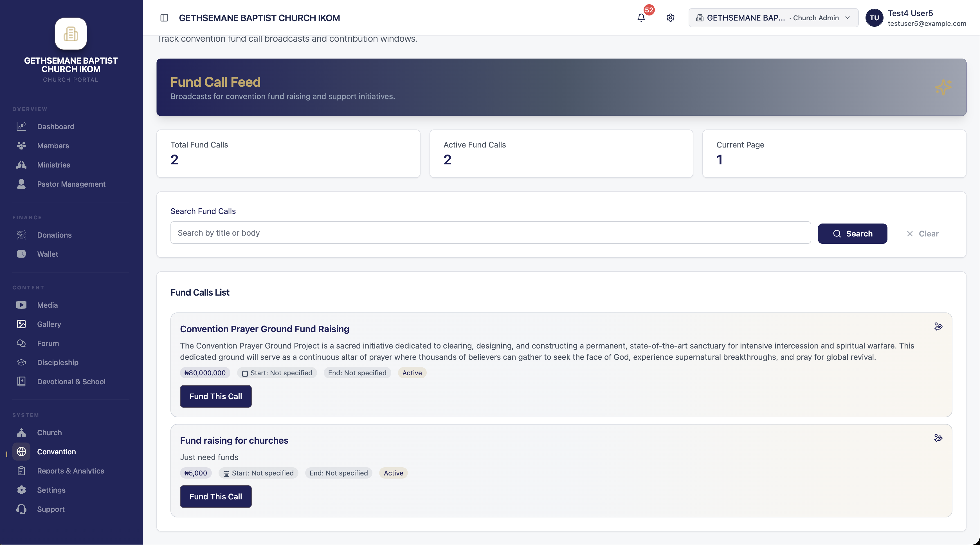This screenshot has height=545, width=980.
Task: Click the Pastor Management person icon
Action: [21, 184]
